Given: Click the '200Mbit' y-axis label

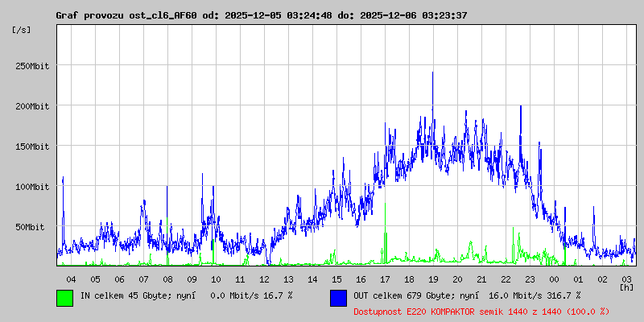Looking at the screenshot, I should click(31, 106).
